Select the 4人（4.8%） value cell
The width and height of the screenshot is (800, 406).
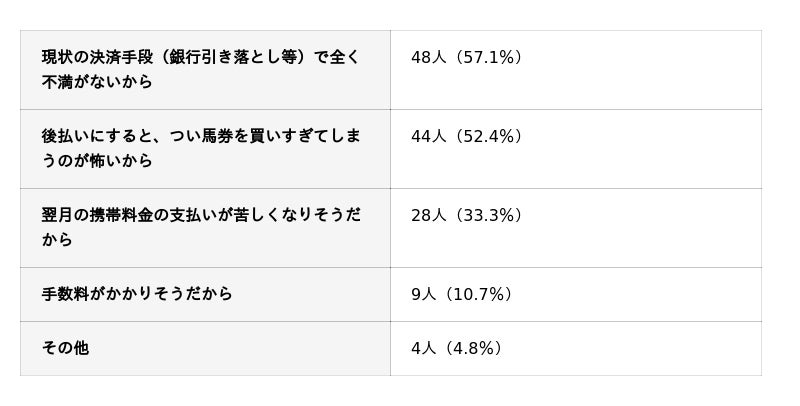pyautogui.click(x=576, y=348)
